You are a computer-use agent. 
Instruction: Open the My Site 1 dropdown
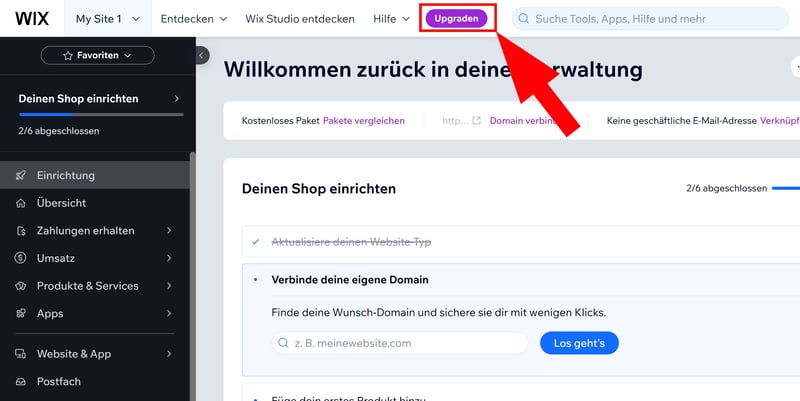(108, 19)
